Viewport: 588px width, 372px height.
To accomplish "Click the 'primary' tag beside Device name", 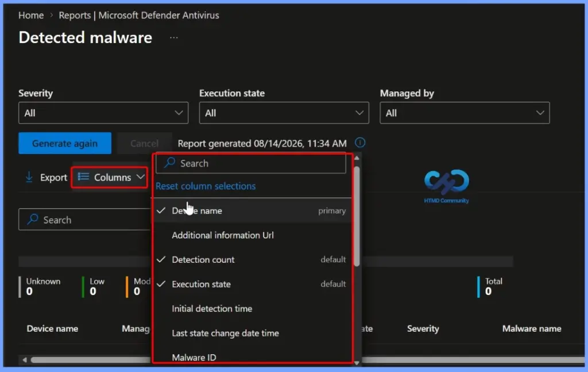I will (x=332, y=210).
